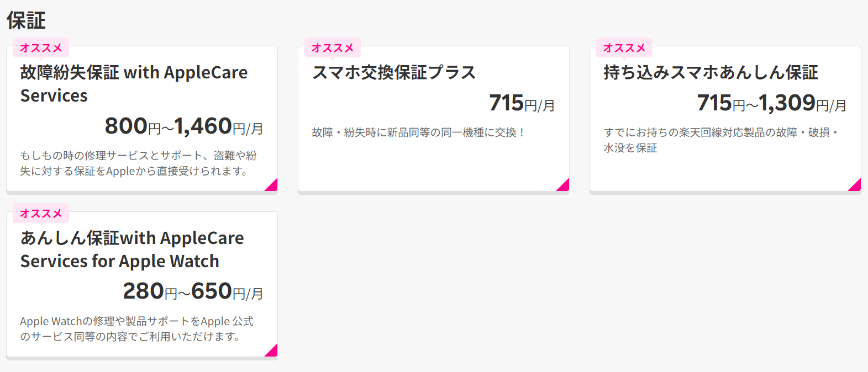This screenshot has height=372, width=868.
Task: Select the 280円〜650円/月 price
Action: pos(193,291)
